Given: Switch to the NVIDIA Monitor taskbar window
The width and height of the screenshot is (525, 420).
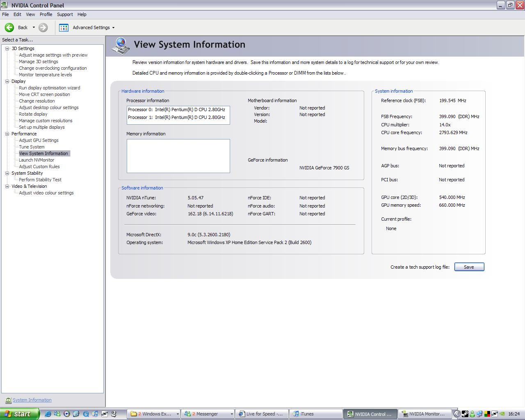Looking at the screenshot, I should coord(425,414).
